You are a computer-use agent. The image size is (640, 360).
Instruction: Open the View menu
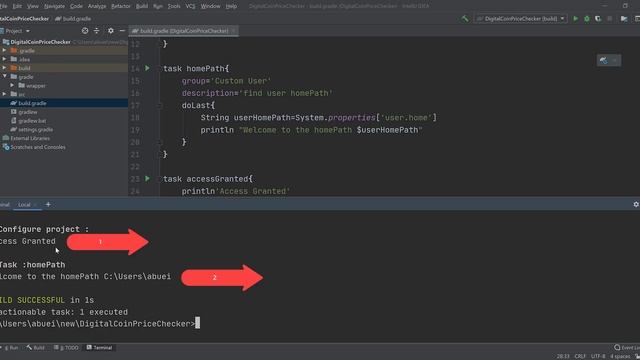(x=33, y=6)
